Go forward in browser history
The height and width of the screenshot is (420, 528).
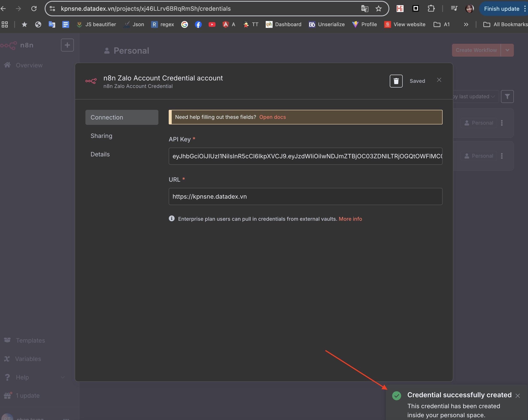18,9
